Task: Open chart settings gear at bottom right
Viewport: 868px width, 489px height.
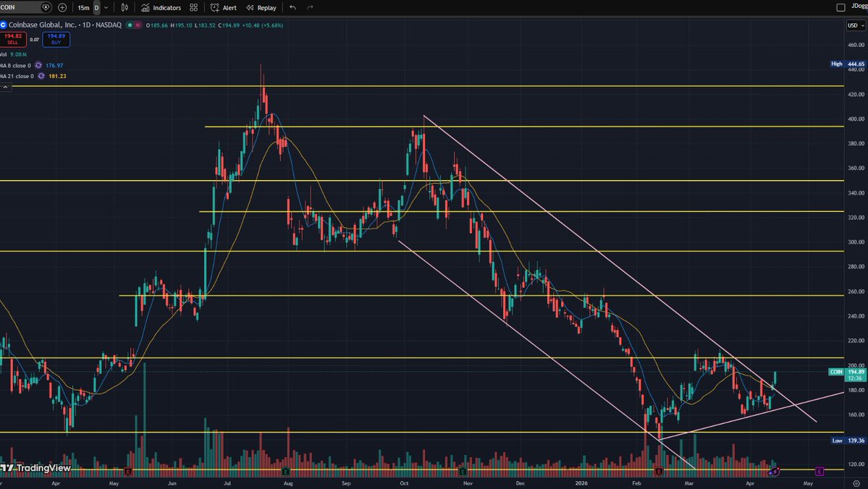Action: tap(856, 483)
